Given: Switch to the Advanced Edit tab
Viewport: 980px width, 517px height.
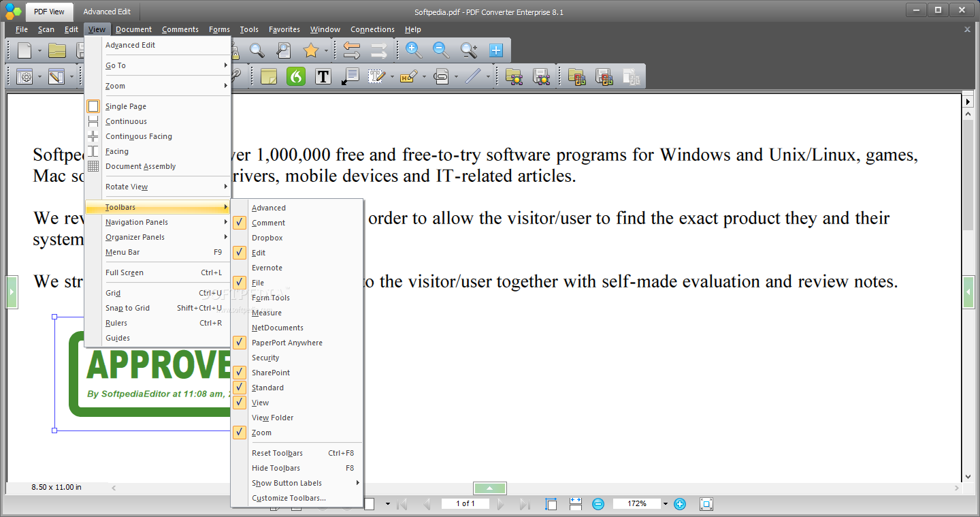Looking at the screenshot, I should (x=107, y=12).
